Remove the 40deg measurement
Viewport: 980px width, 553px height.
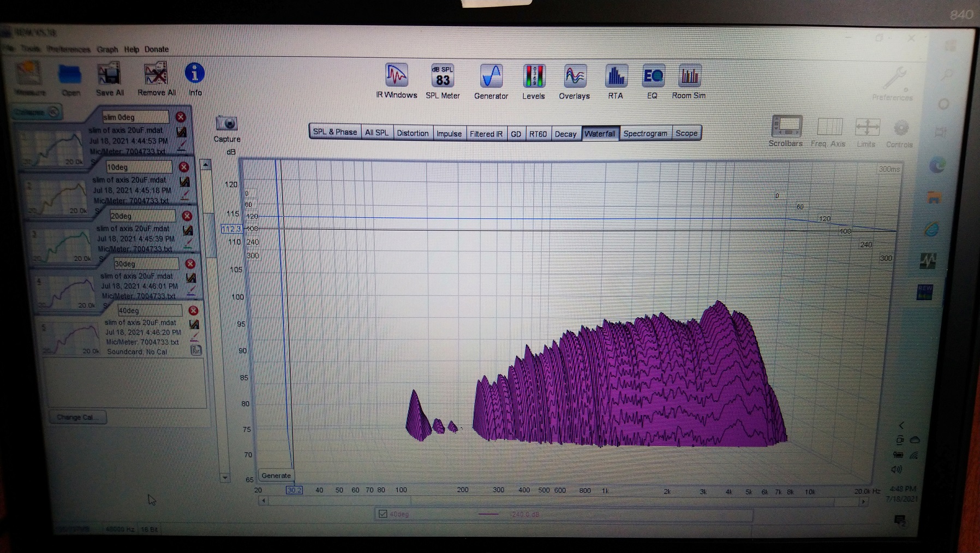click(193, 310)
